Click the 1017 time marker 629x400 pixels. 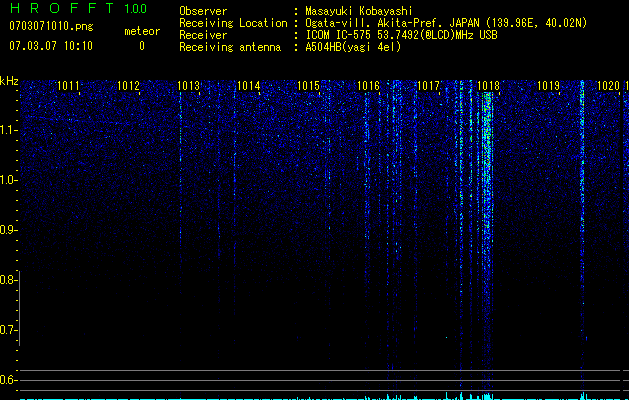[428, 85]
